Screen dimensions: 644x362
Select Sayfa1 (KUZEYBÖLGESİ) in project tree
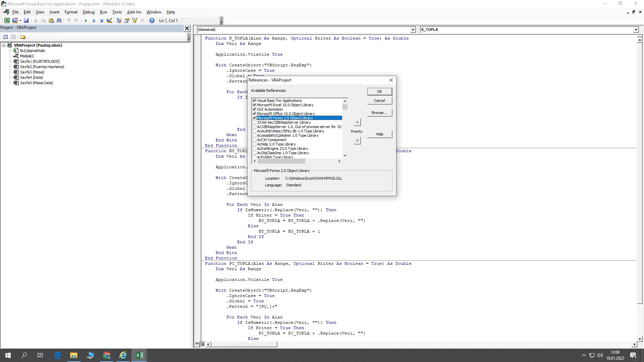point(40,61)
